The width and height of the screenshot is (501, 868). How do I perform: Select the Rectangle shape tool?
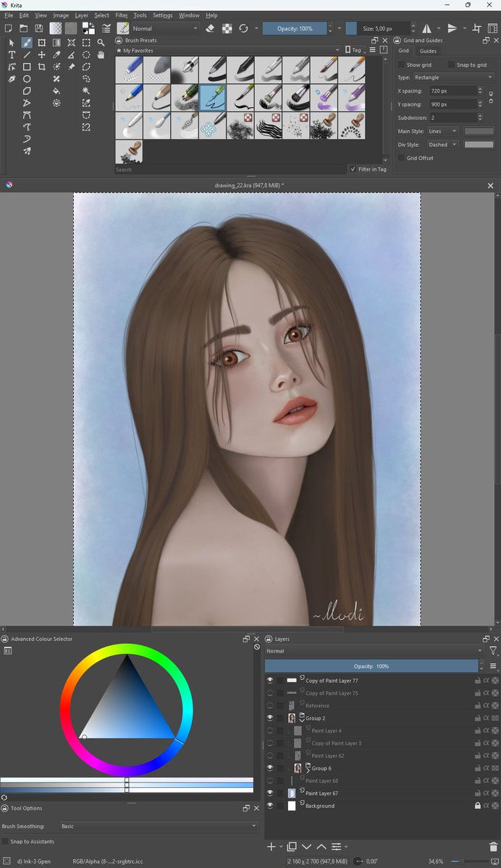point(27,67)
